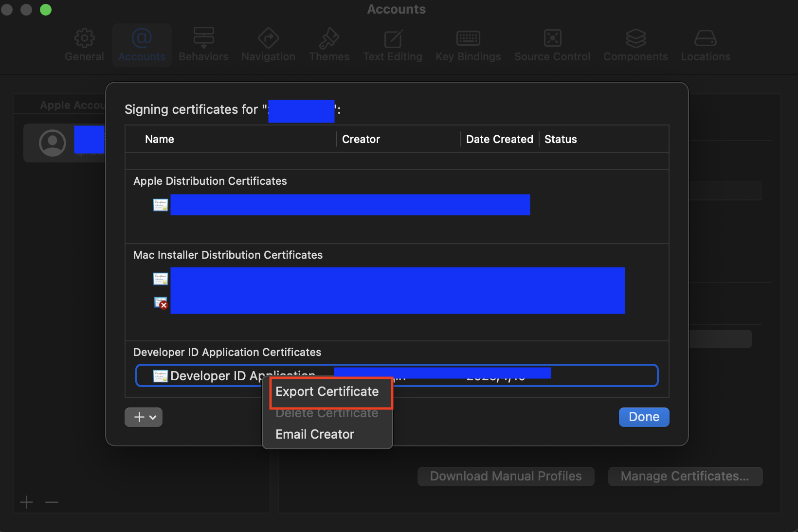Choose Delete Certificate in context menu

[x=327, y=413]
